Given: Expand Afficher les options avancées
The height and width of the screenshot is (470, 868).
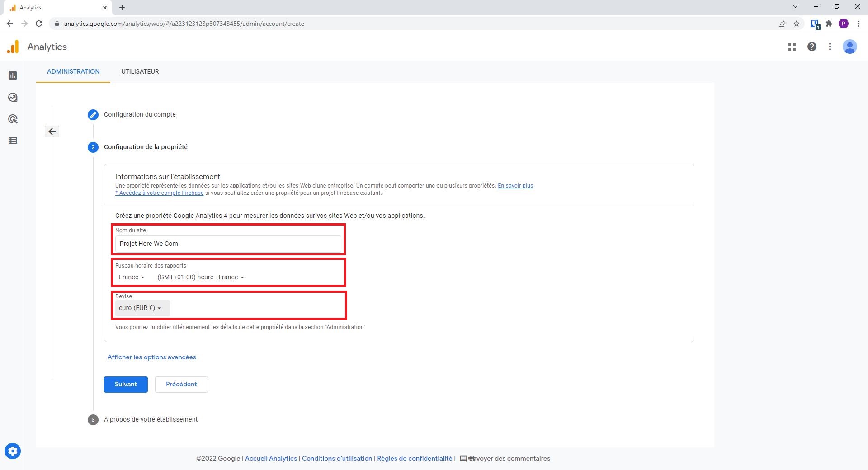Looking at the screenshot, I should tap(152, 357).
